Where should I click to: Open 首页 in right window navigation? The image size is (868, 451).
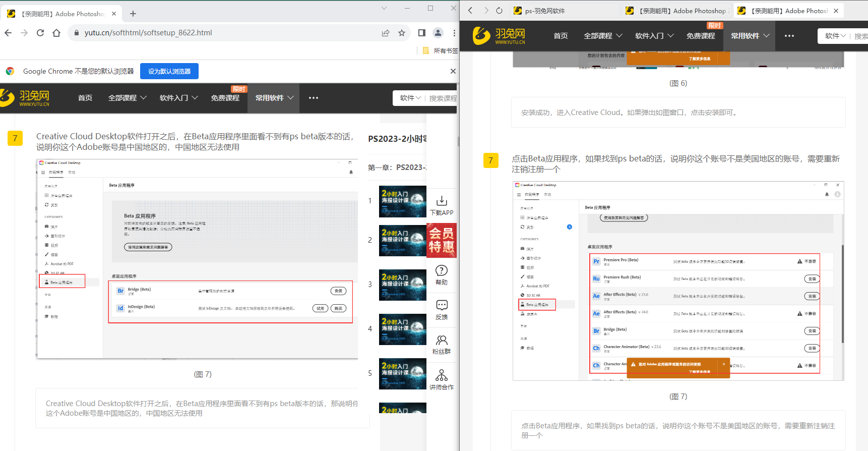click(561, 36)
